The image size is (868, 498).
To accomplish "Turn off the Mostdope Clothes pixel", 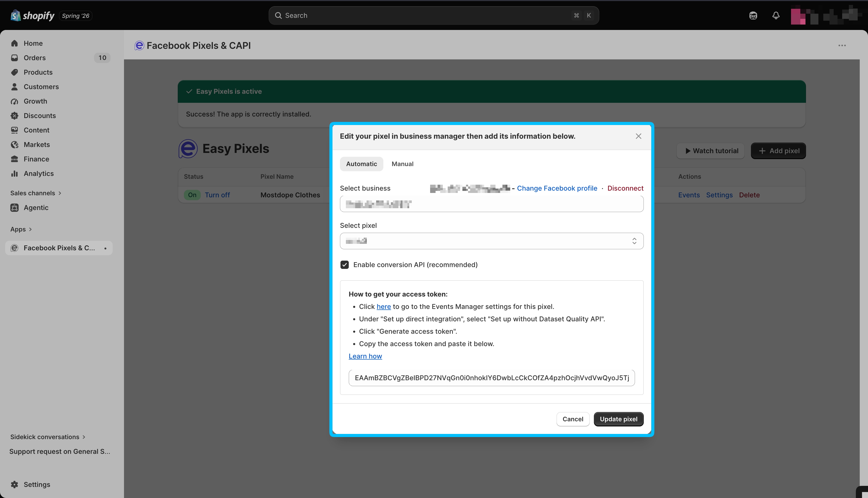I will (x=217, y=195).
